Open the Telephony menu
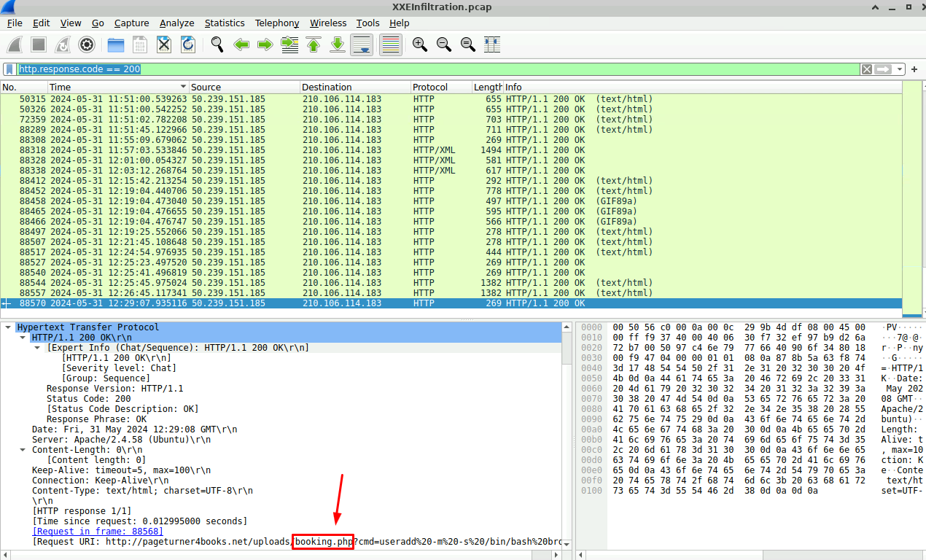Viewport: 926px width, 560px height. 277,23
